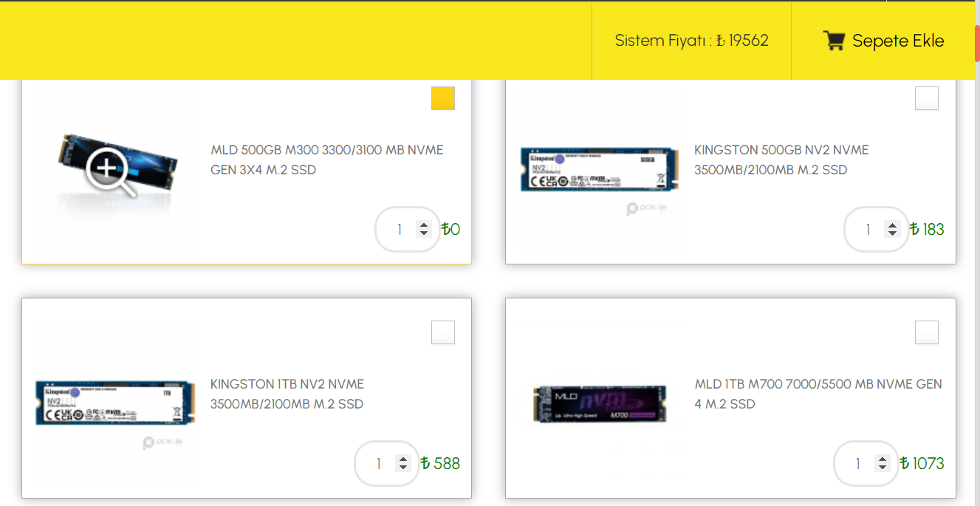Increase quantity arrow for Kingston 1TB NV2
The height and width of the screenshot is (506, 980).
point(402,459)
